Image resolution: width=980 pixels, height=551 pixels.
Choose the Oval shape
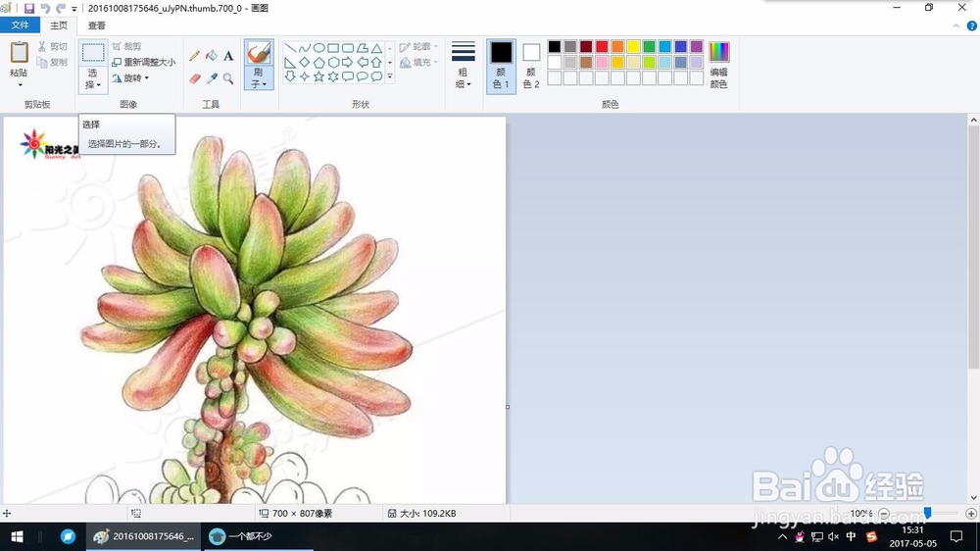point(318,48)
